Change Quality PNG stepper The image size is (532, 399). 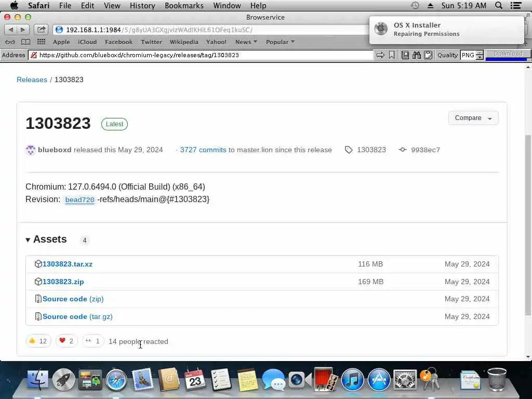480,55
